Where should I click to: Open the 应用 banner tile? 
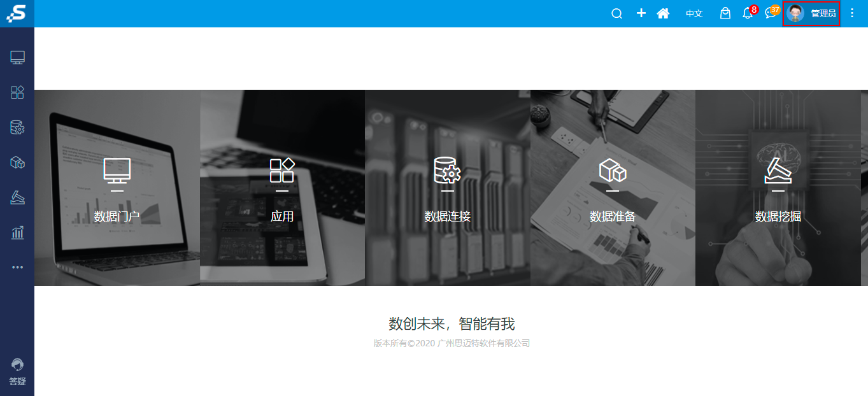click(x=282, y=188)
